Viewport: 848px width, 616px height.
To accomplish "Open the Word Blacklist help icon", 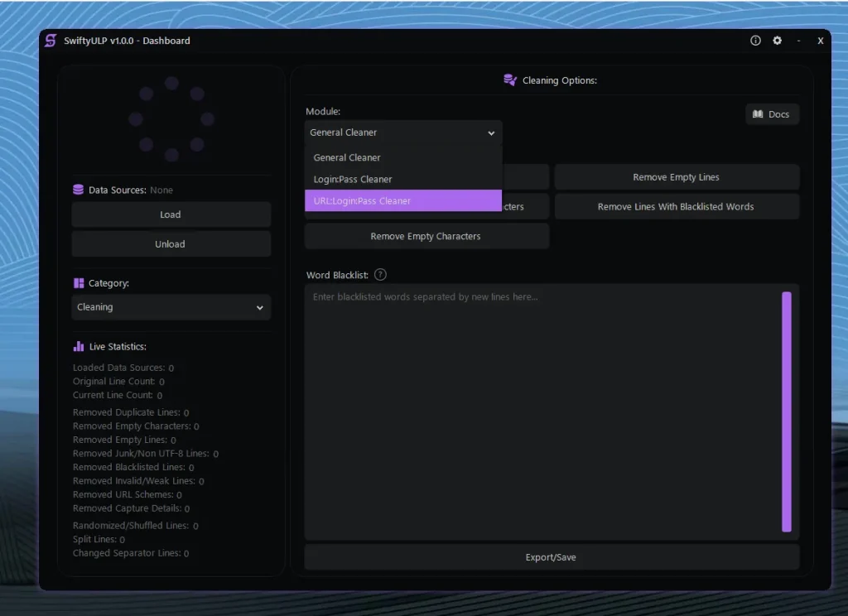I will (380, 274).
